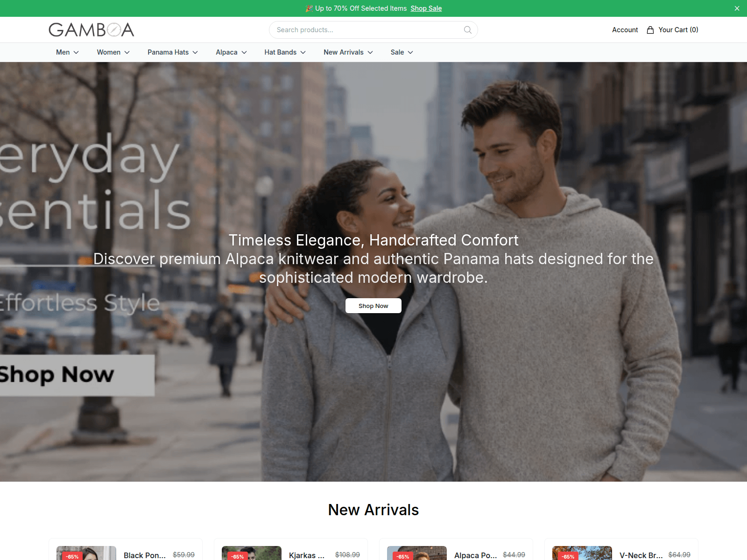The width and height of the screenshot is (747, 560).
Task: Click the shopping bag cart icon
Action: [x=650, y=30]
